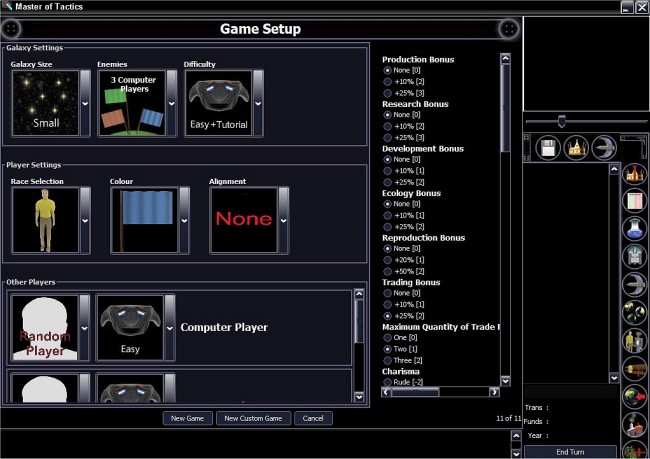Click the grey machine sidebar icon
The height and width of the screenshot is (459, 650).
tap(634, 256)
